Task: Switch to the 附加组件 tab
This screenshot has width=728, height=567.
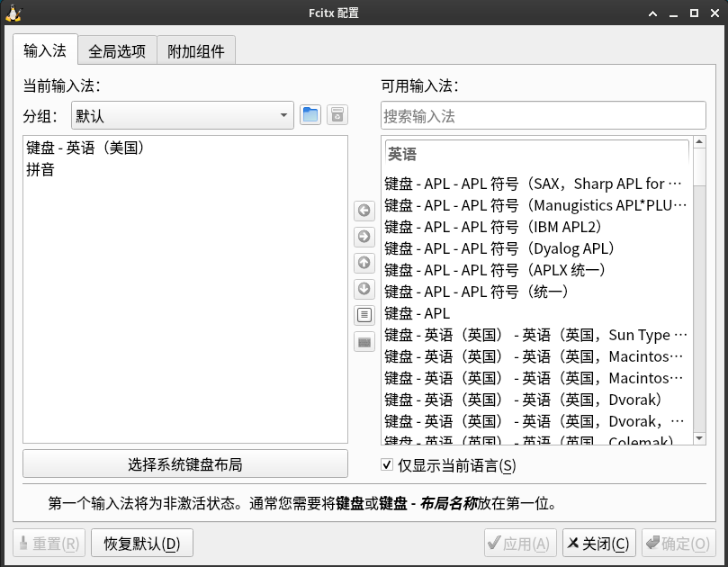Action: pyautogui.click(x=196, y=50)
